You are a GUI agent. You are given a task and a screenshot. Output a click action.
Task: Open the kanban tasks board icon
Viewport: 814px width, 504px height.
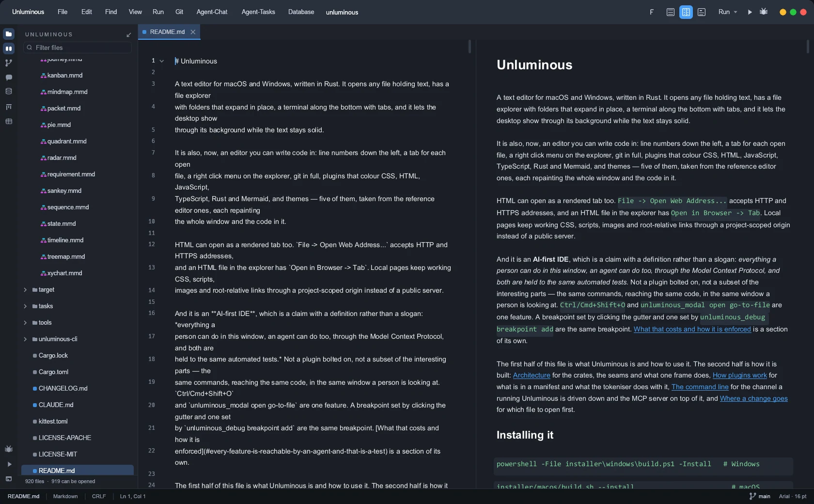click(x=9, y=107)
